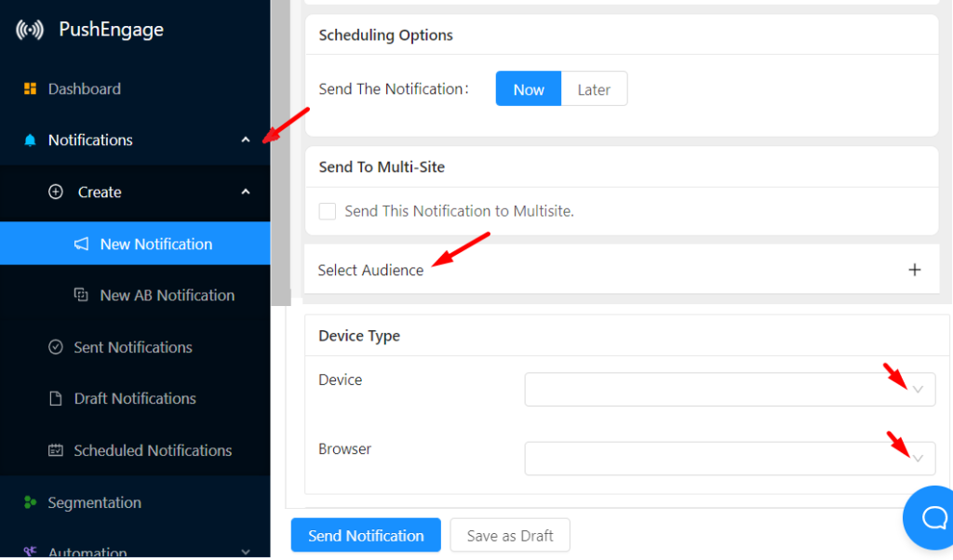953x560 pixels.
Task: Click the Send Notification button
Action: click(x=366, y=536)
